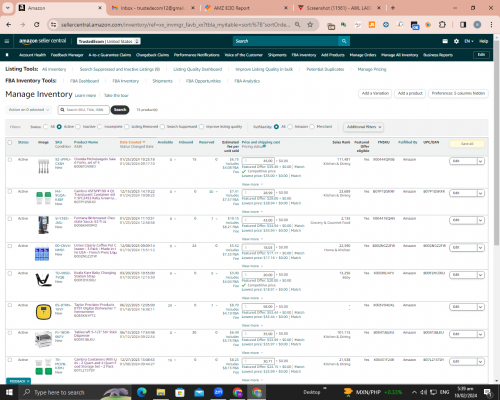Open the Action on 0 selected dropdown
Viewport: 500px width, 400px height.
coord(28,110)
